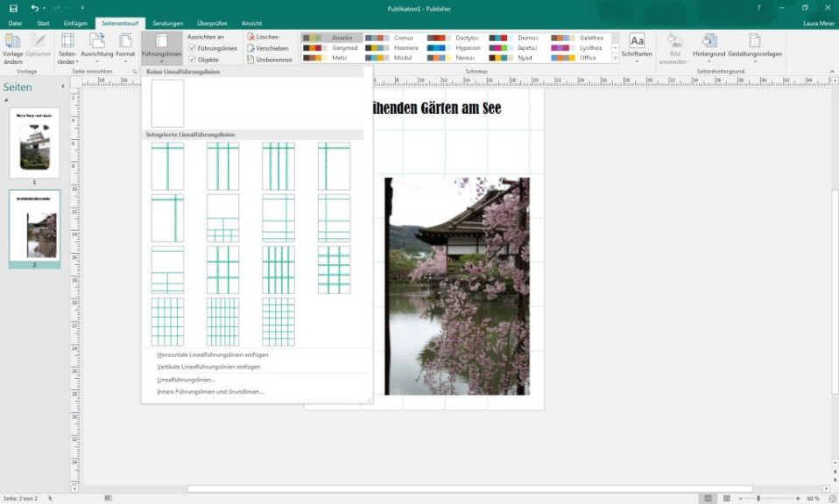Open the Schriftarten fonts button

tap(637, 49)
